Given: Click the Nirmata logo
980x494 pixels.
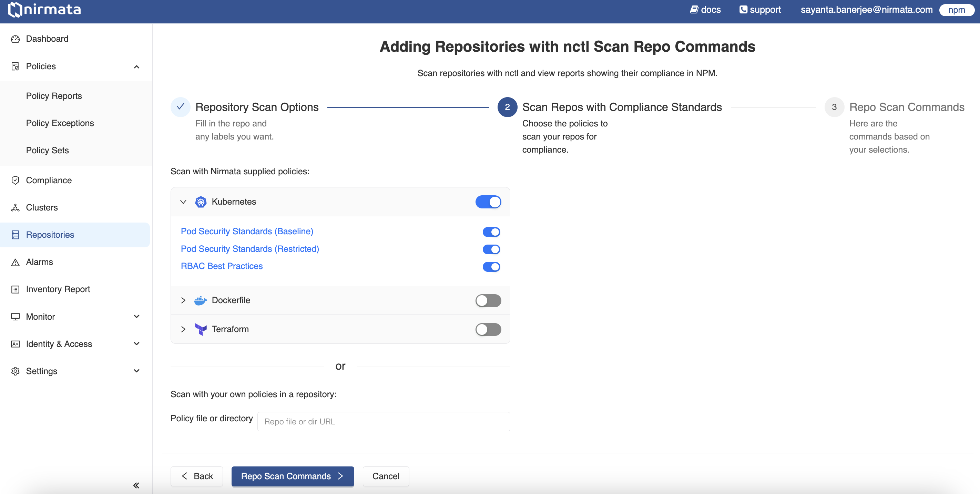Looking at the screenshot, I should pos(44,10).
